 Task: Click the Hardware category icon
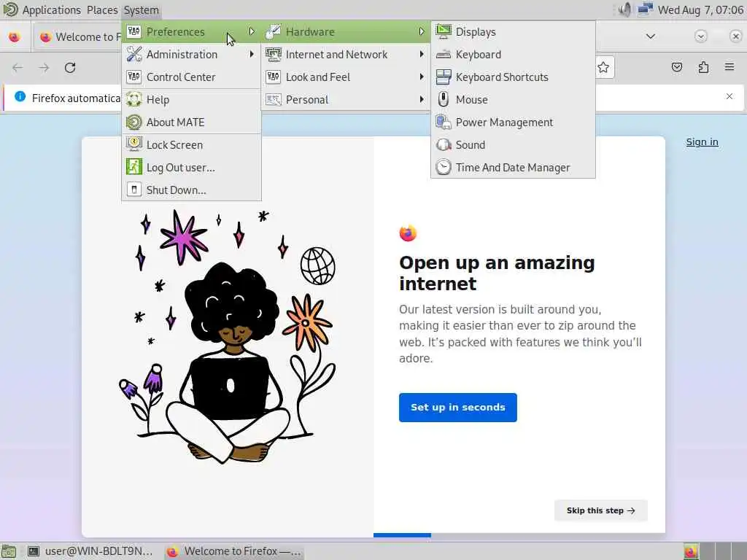pos(274,31)
